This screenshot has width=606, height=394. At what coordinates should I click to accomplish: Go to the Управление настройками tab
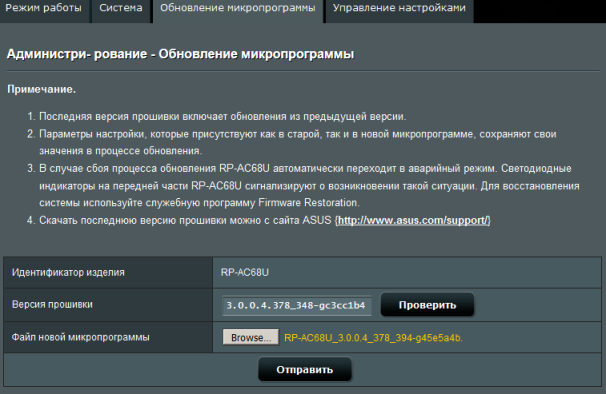point(399,9)
